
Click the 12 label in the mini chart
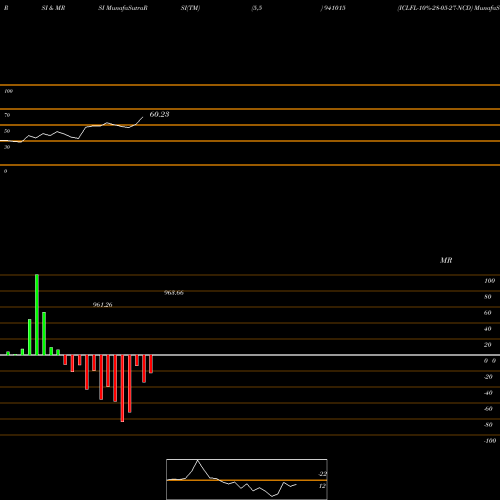pyautogui.click(x=322, y=486)
